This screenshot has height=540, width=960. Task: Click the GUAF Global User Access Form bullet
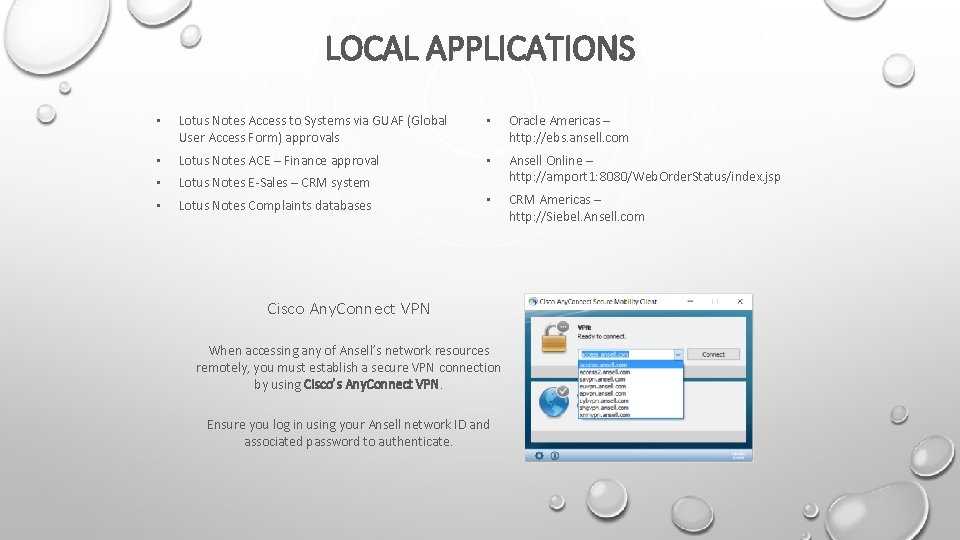313,129
